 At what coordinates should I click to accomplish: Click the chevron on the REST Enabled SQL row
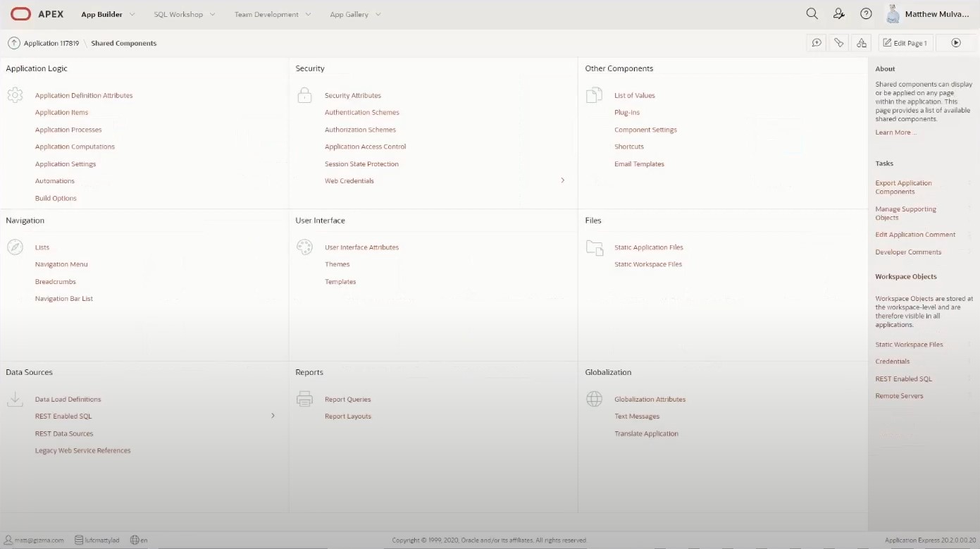(273, 416)
